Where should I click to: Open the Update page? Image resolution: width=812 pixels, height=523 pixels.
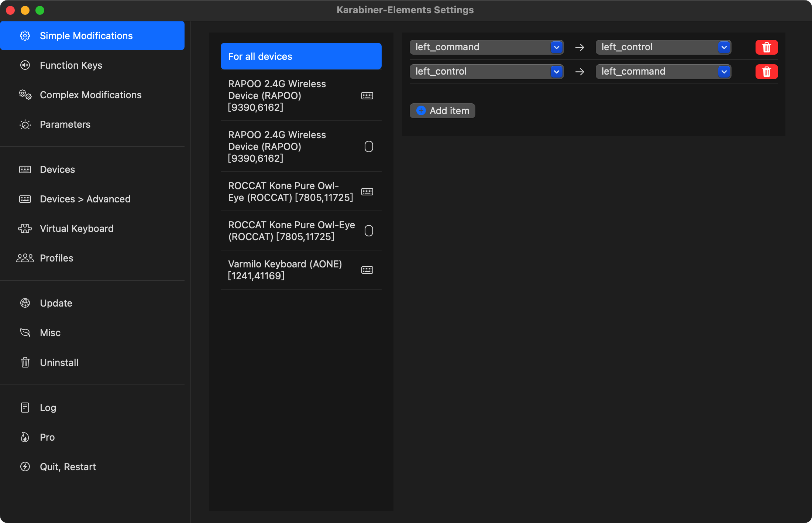coord(92,303)
